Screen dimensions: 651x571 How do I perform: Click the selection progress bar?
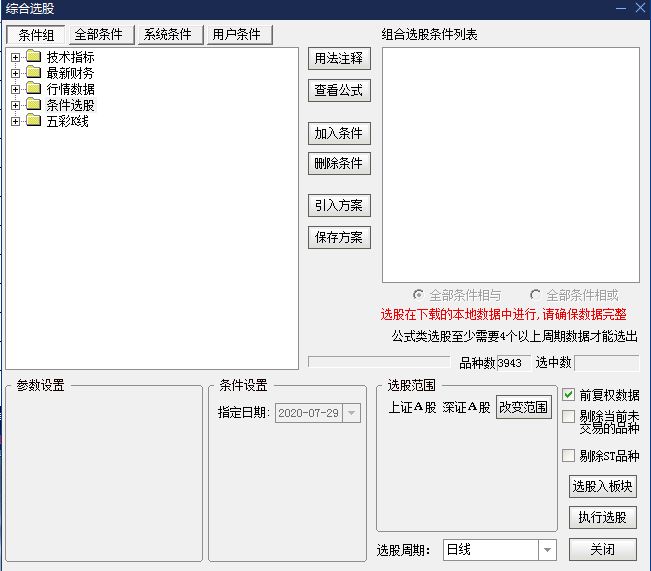pyautogui.click(x=379, y=362)
